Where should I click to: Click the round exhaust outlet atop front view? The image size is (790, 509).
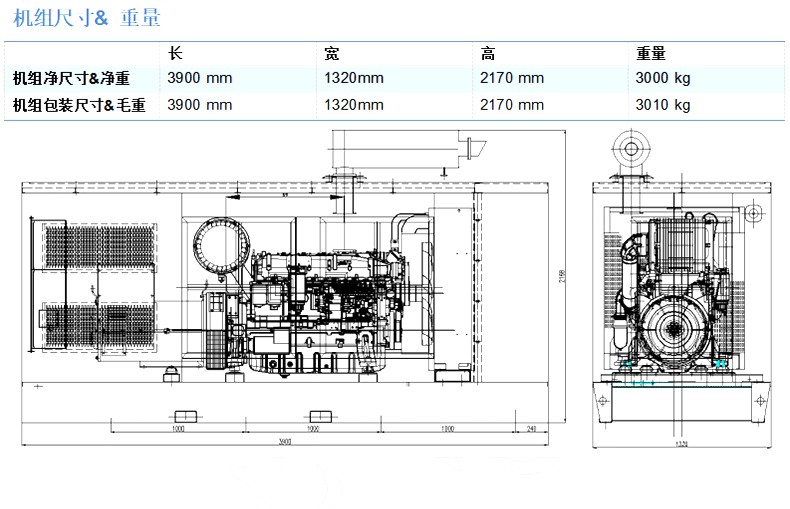(x=631, y=150)
